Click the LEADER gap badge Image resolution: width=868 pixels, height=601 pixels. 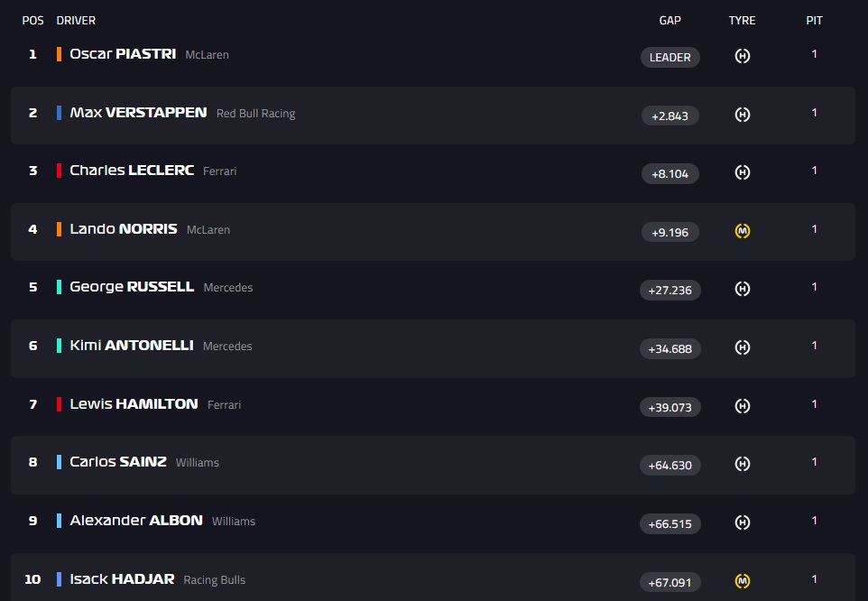[669, 57]
